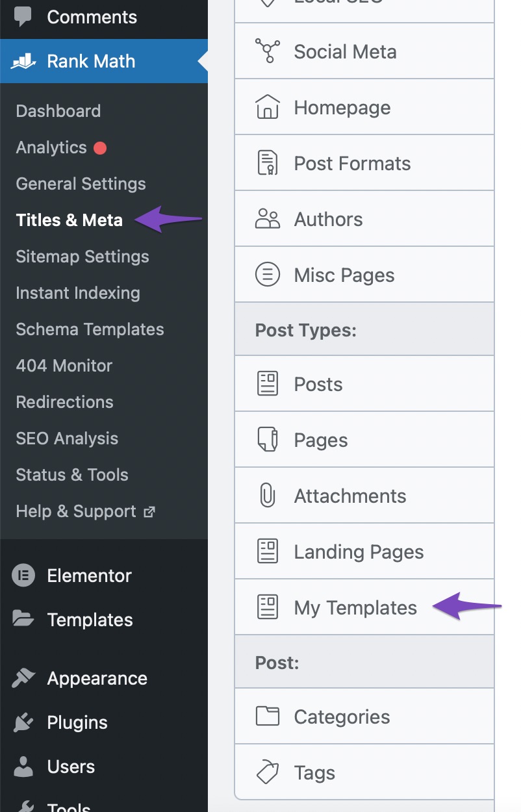Viewport: 521px width, 812px height.
Task: Click the Rank Math logo icon
Action: click(23, 62)
